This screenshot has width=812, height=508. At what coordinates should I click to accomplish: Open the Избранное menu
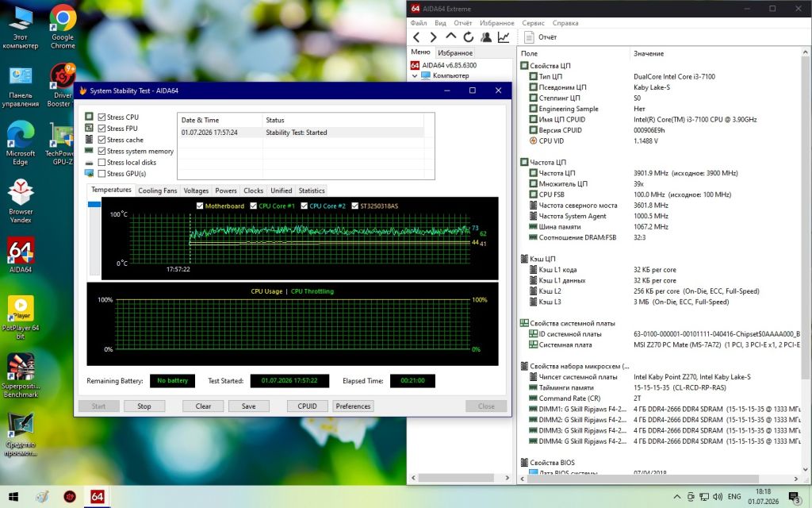click(496, 23)
